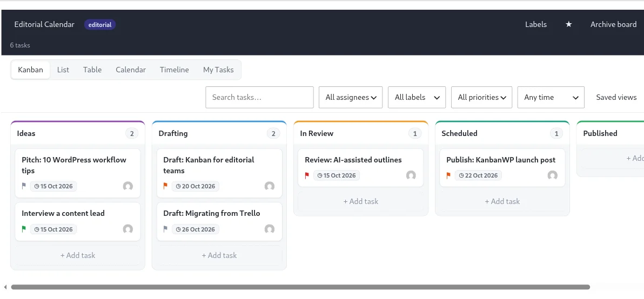The image size is (644, 299).
Task: Click flag on Publish: KanbanWP launch post
Action: coord(448,175)
